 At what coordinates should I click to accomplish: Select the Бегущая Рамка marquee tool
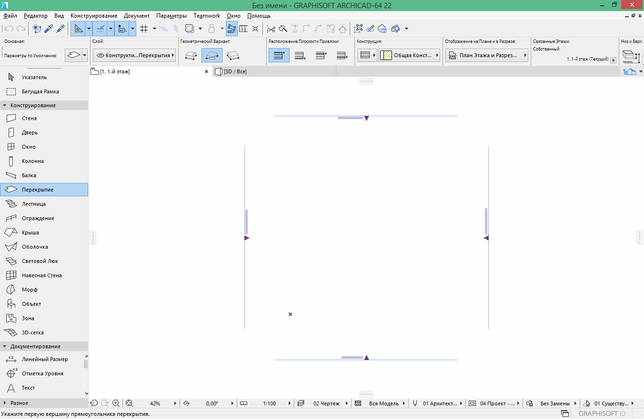[x=44, y=91]
